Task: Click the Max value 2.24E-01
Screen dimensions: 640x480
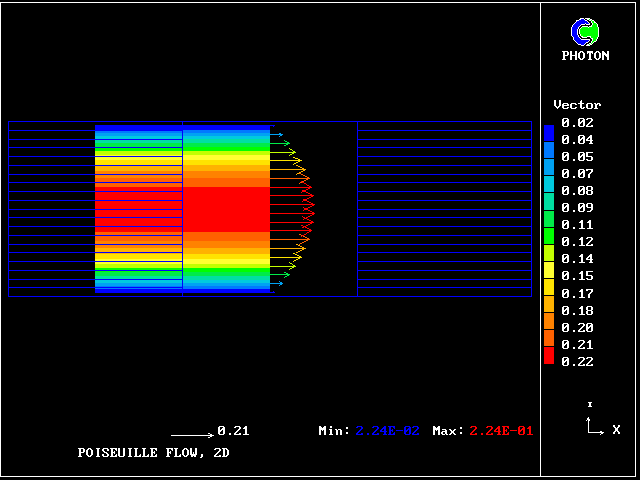Action: tap(502, 431)
